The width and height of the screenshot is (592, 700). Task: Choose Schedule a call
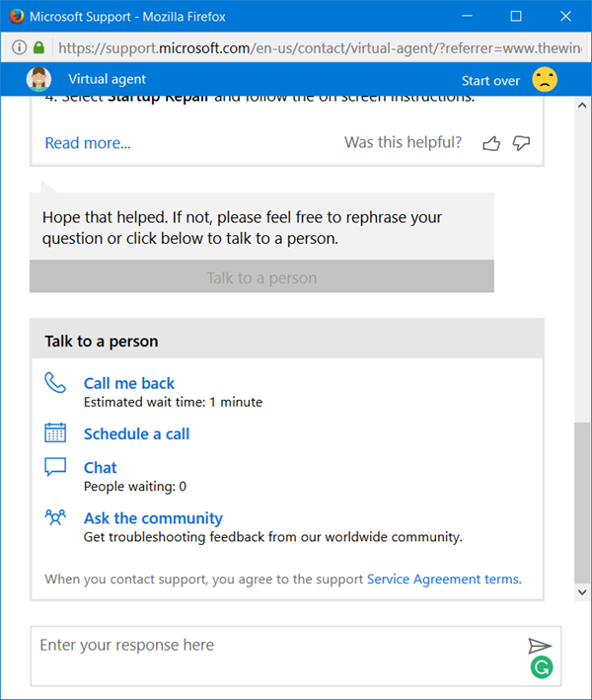(x=136, y=433)
